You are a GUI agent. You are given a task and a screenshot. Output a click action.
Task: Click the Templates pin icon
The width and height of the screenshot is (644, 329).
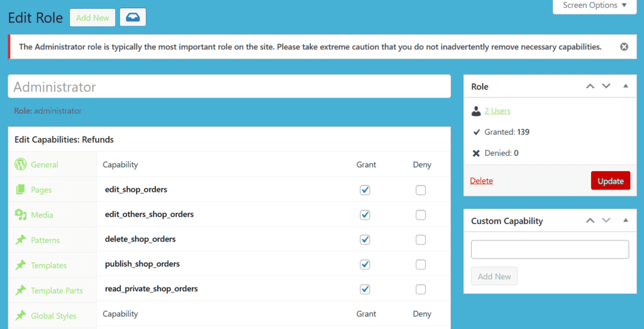pyautogui.click(x=21, y=265)
